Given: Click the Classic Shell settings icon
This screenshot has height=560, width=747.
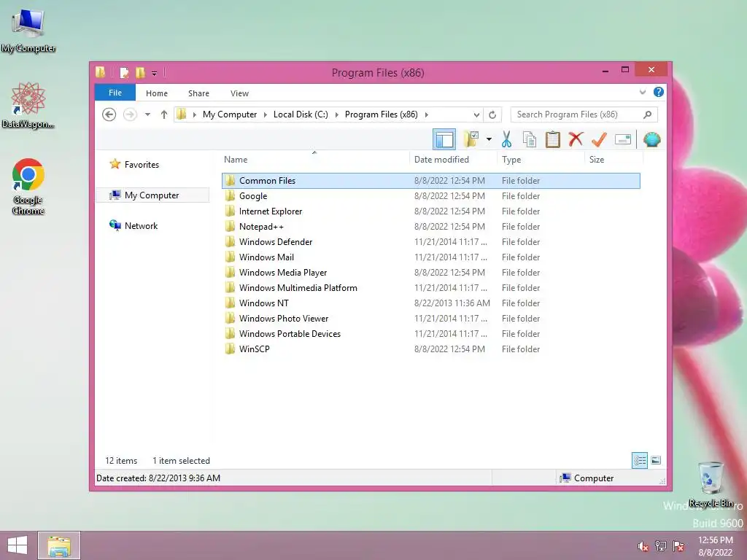Looking at the screenshot, I should pyautogui.click(x=651, y=139).
